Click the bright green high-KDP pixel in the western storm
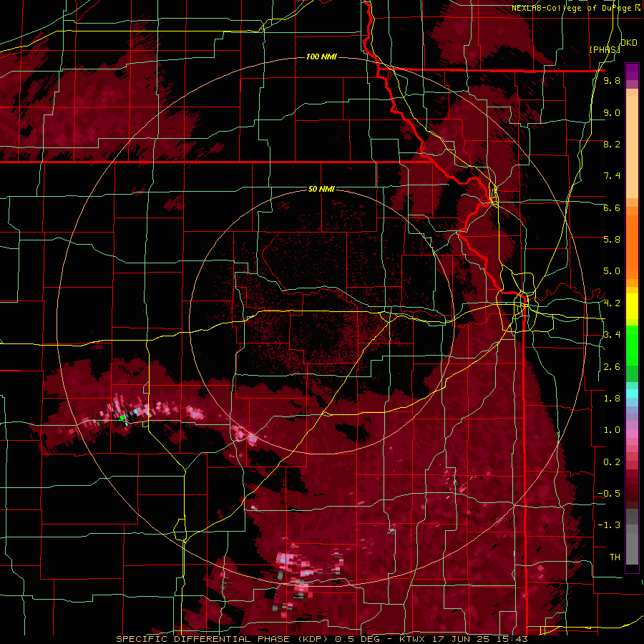Viewport: 644px width, 644px height. [x=122, y=417]
